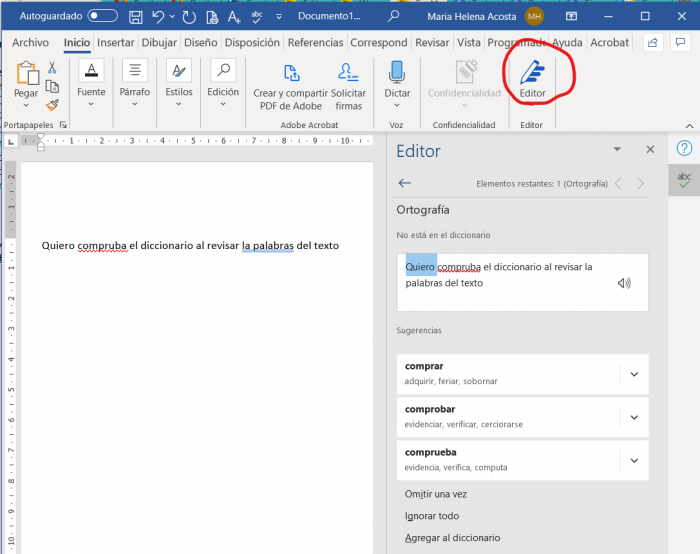Open the Pegar dropdown arrow
700x554 pixels.
click(27, 105)
